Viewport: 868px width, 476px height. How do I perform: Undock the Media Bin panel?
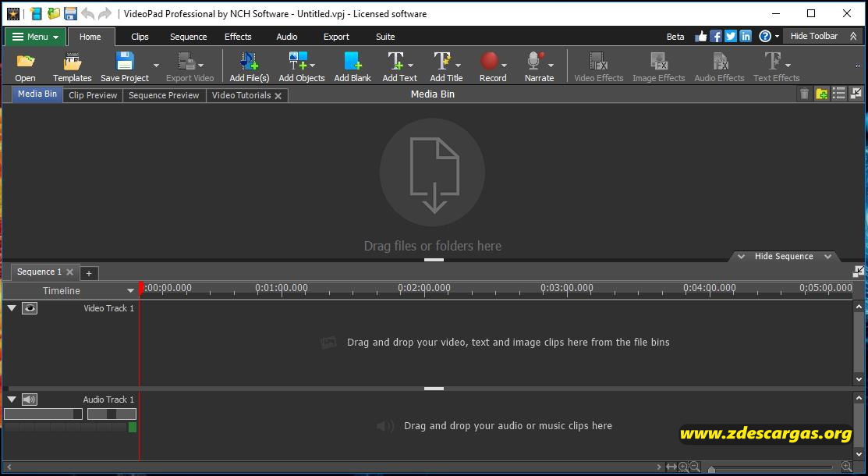point(856,94)
